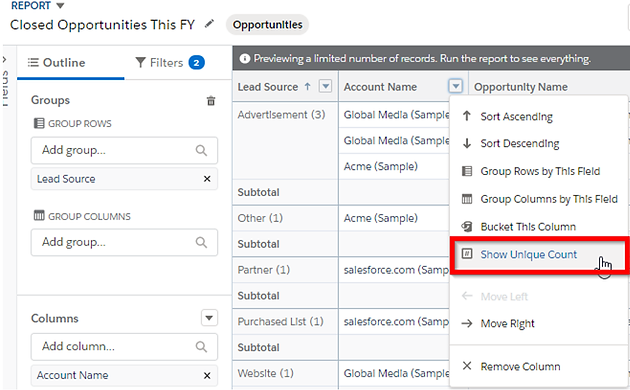
Task: Click salesforce.com cell in Purchased List row
Action: 394,322
